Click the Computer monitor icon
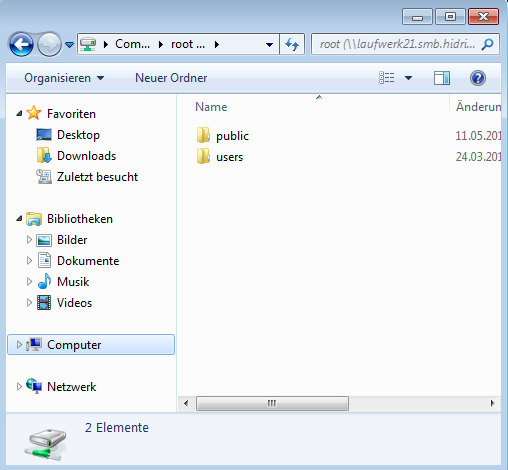This screenshot has width=508, height=470. click(x=34, y=344)
